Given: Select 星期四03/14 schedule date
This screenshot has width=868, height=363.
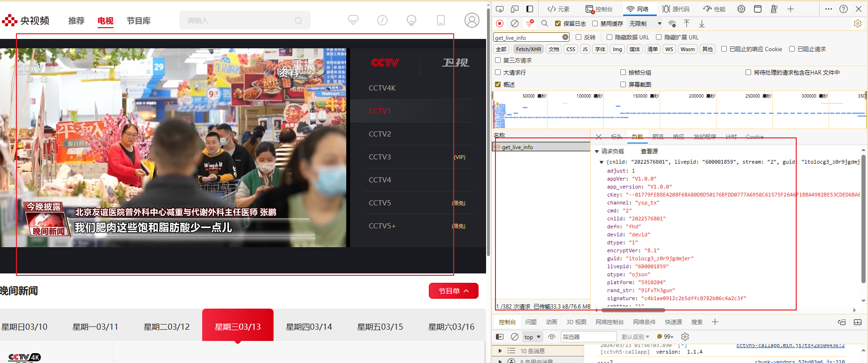Looking at the screenshot, I should [309, 327].
